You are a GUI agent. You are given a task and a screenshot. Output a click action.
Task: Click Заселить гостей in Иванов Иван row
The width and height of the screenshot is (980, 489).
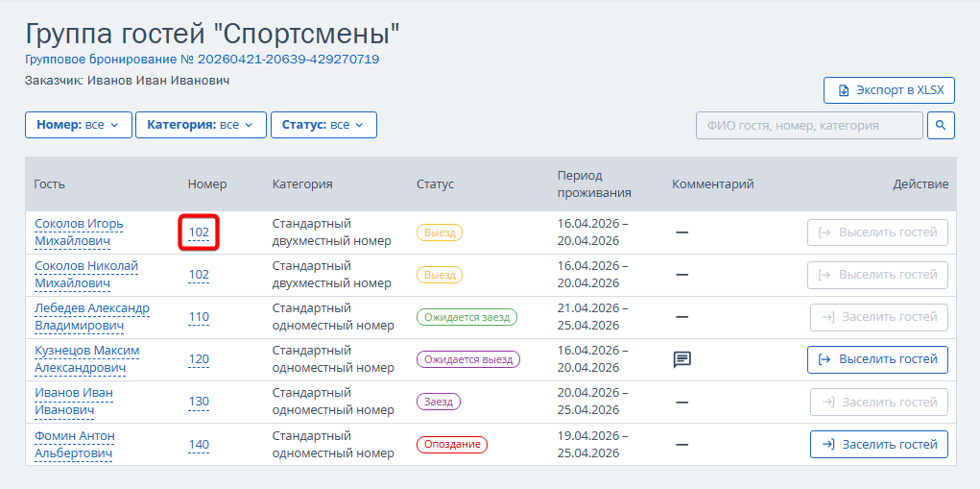point(879,403)
